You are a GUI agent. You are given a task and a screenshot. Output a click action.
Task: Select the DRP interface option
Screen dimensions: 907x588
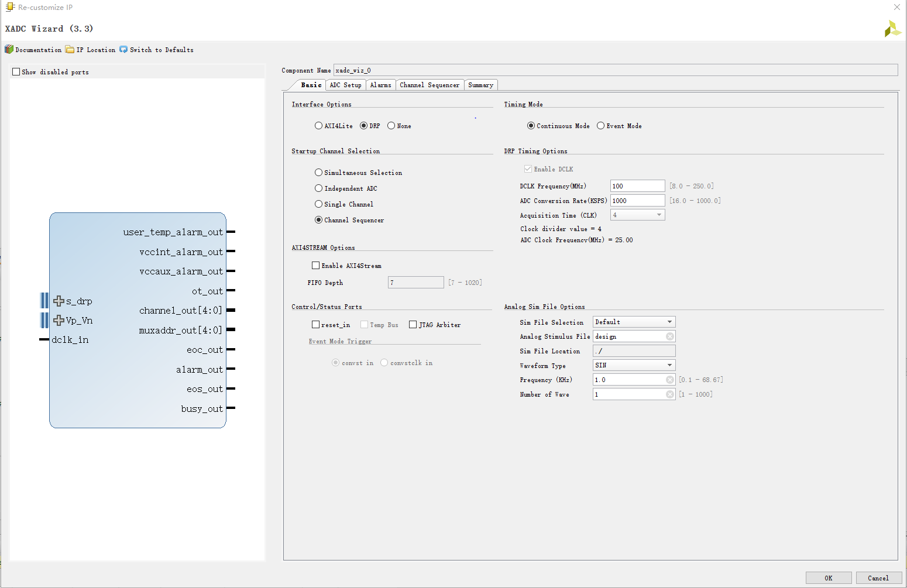pyautogui.click(x=363, y=126)
